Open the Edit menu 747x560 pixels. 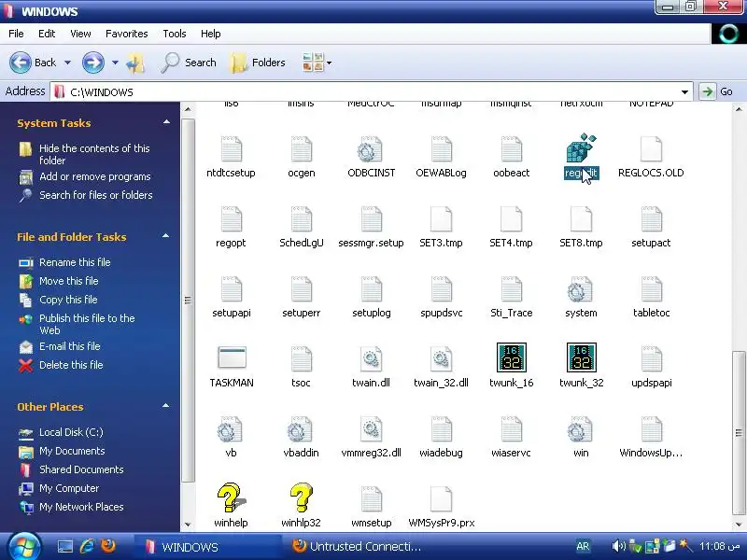tap(47, 34)
